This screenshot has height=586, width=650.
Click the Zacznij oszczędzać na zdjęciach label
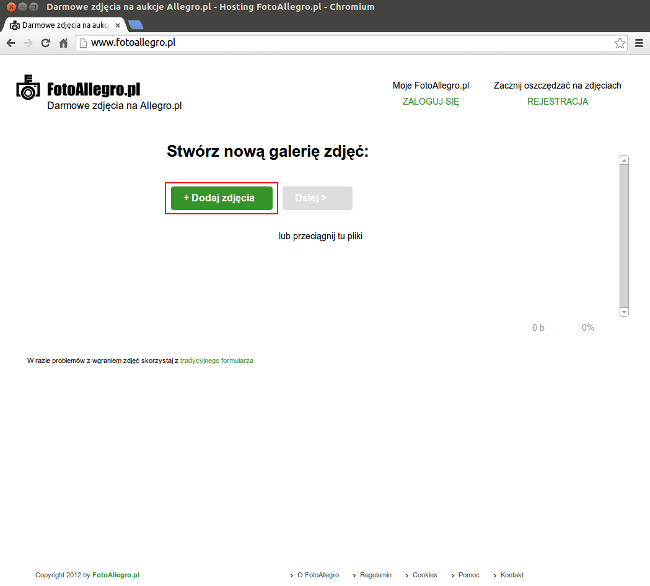(557, 85)
